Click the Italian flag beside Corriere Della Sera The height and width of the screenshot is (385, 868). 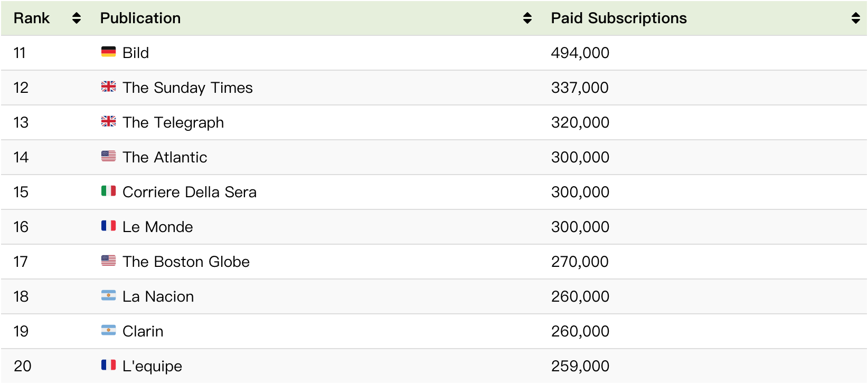(x=108, y=191)
